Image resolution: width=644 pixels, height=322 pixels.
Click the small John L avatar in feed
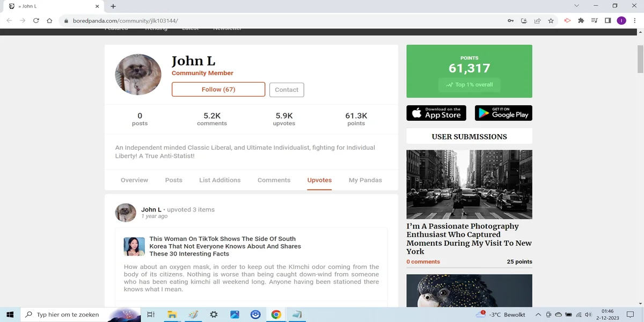(126, 213)
